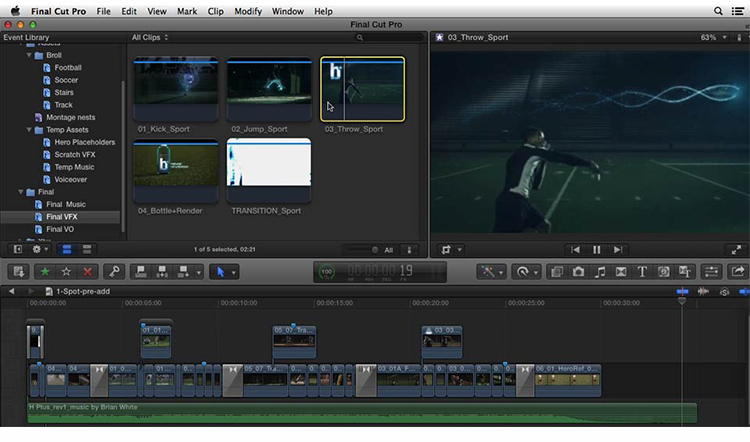
Task: Show the Transitions browser icon
Action: [621, 272]
